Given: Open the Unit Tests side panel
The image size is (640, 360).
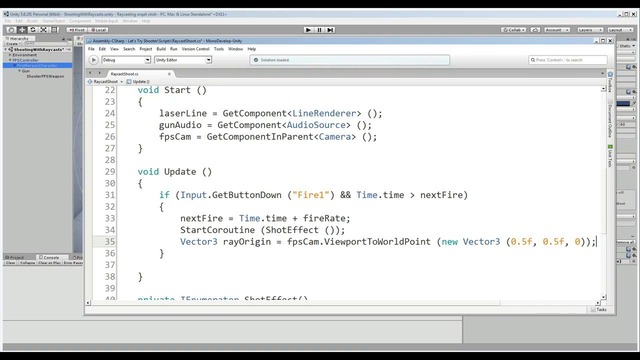Looking at the screenshot, I should tap(610, 156).
